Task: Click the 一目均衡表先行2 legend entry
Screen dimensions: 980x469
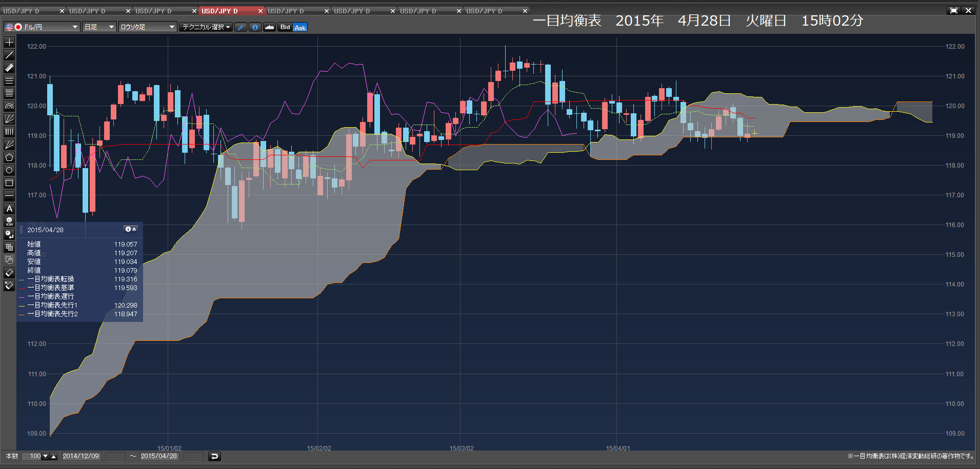Action: click(52, 314)
